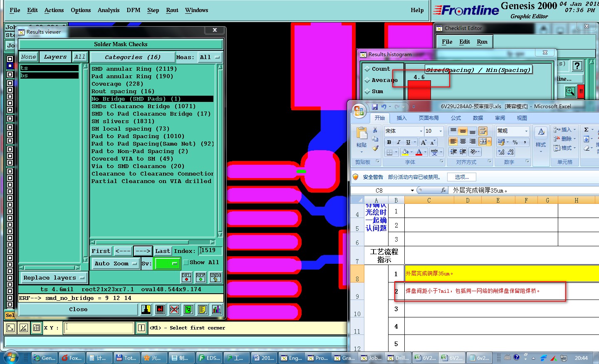
Task: Select the Average radio option in histogram
Action: 367,80
